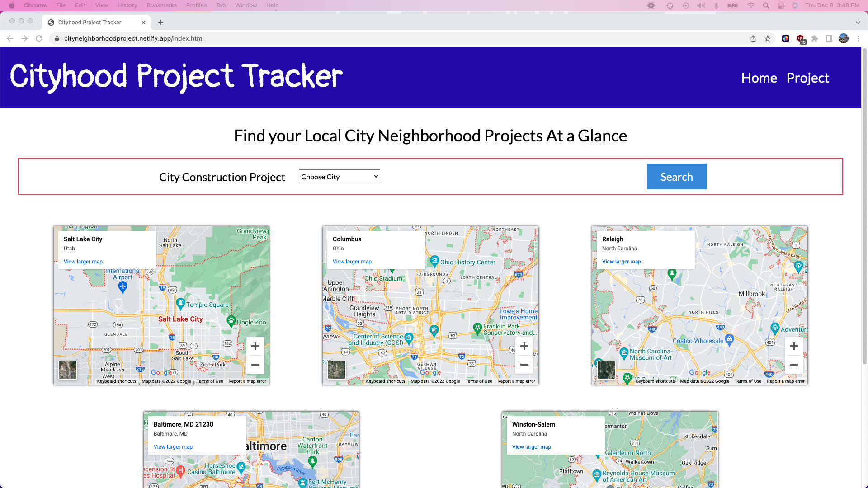View larger map for Columbus
The width and height of the screenshot is (868, 488).
(x=352, y=262)
